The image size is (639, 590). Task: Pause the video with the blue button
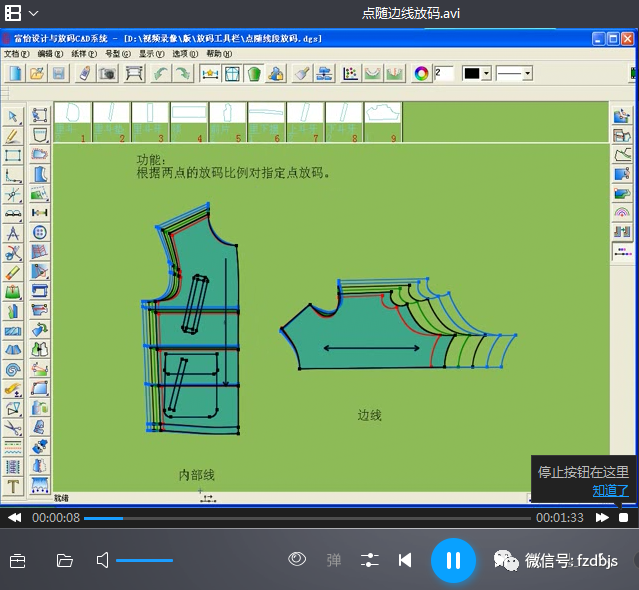point(453,560)
